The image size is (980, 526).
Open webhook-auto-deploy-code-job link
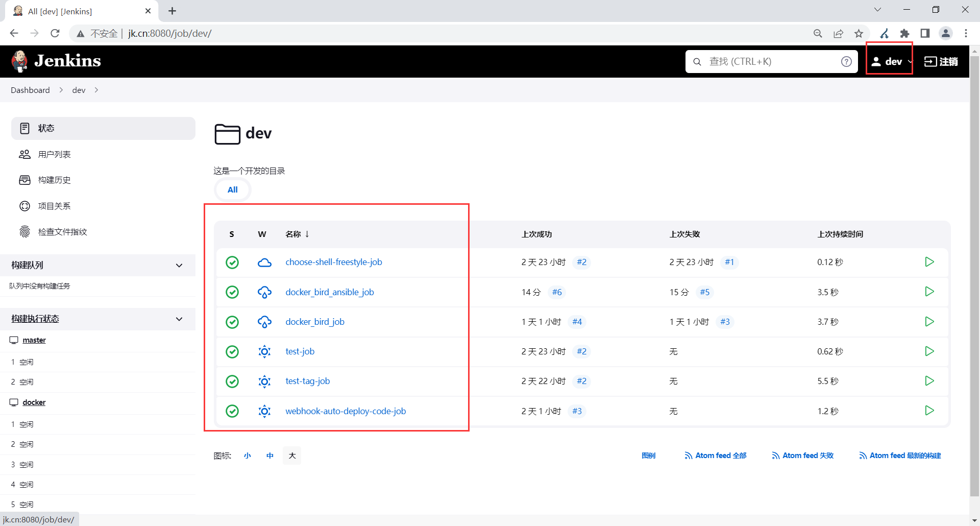[x=346, y=411]
